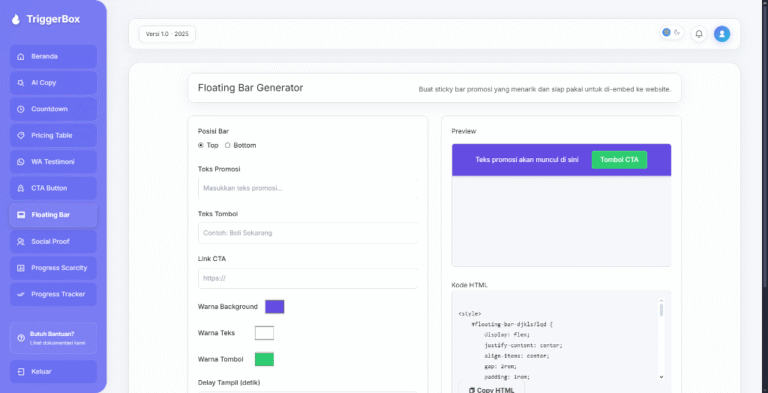Click the Keluar logout icon

point(21,371)
